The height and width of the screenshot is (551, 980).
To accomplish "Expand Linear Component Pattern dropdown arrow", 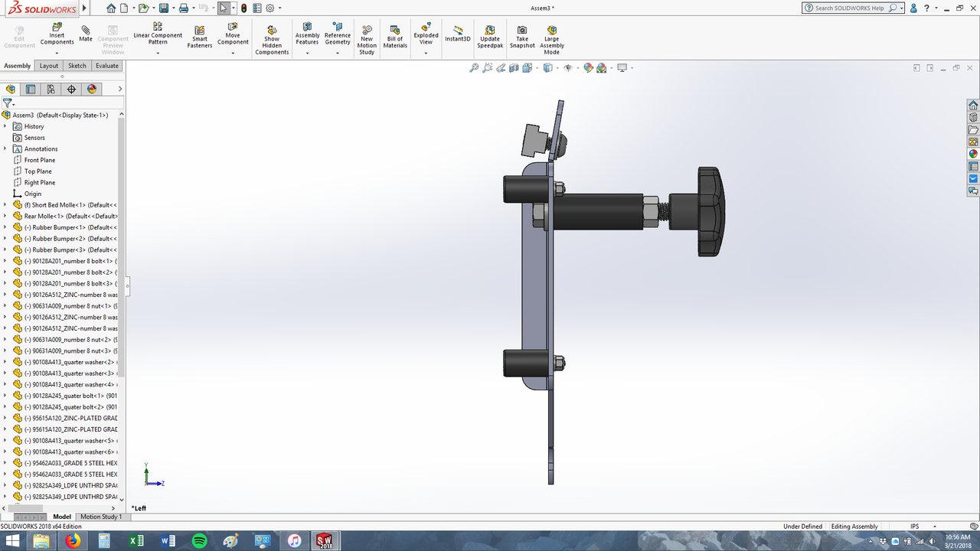I will pyautogui.click(x=158, y=54).
